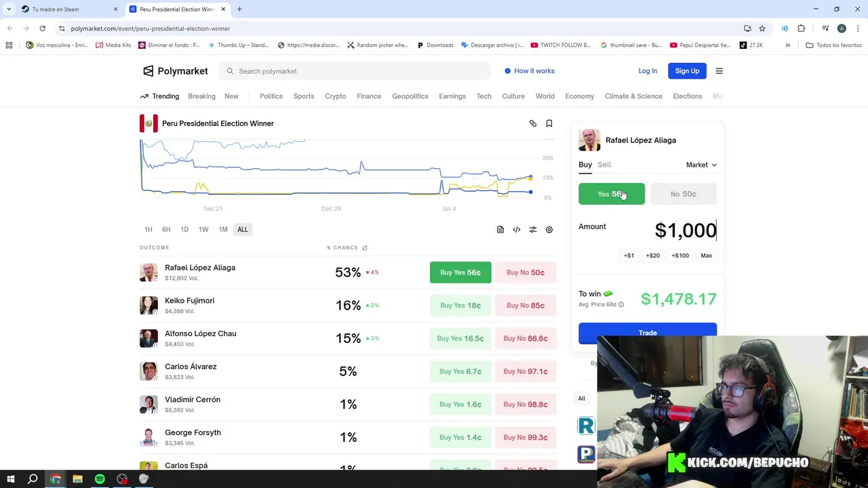Image resolution: width=868 pixels, height=488 pixels.
Task: Open the Chrome apps grid icon
Action: (9, 45)
